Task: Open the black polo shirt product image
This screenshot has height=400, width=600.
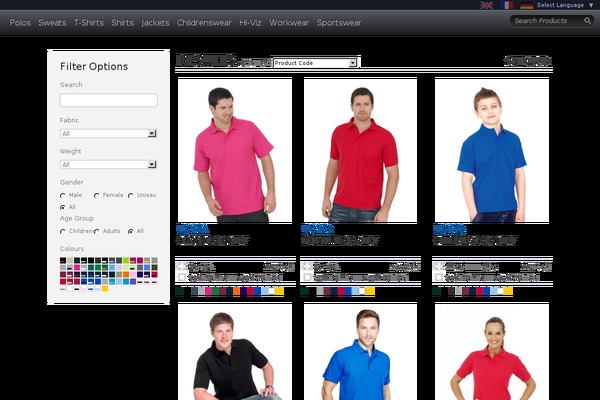Action: 234,352
